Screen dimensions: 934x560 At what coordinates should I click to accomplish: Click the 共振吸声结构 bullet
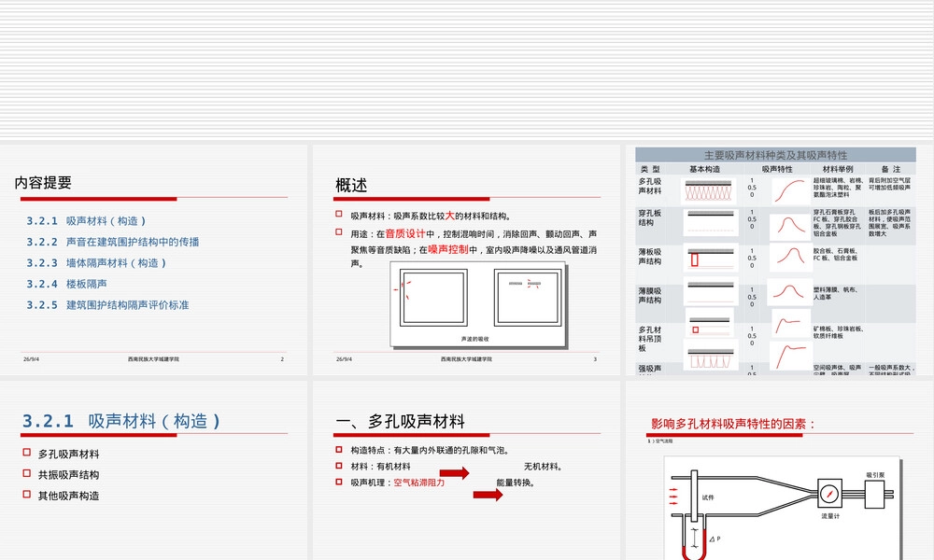[68, 474]
